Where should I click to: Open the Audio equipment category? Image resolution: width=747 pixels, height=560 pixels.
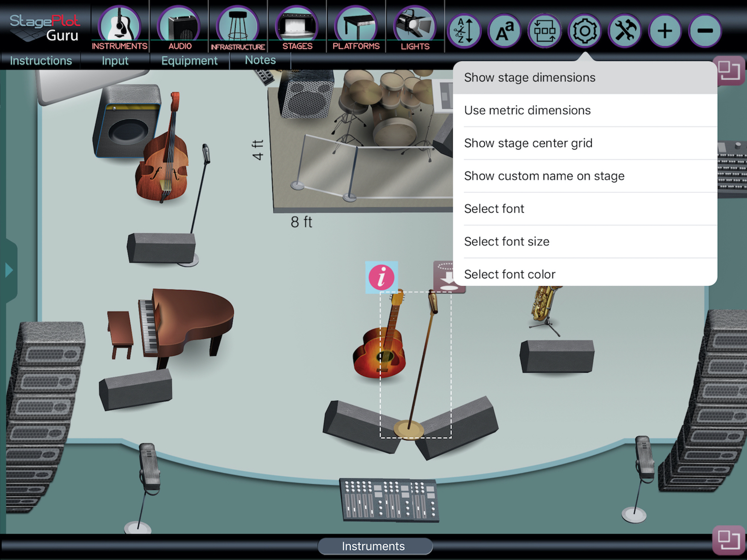coord(179,28)
